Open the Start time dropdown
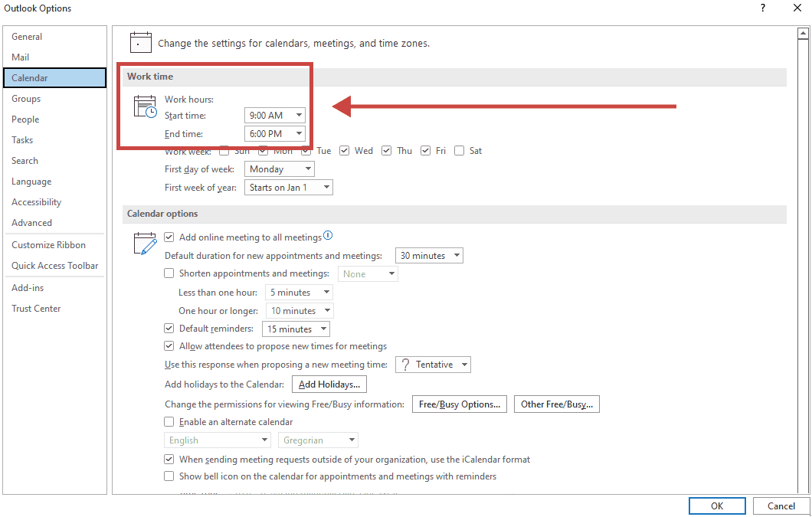The height and width of the screenshot is (517, 812). click(x=275, y=116)
